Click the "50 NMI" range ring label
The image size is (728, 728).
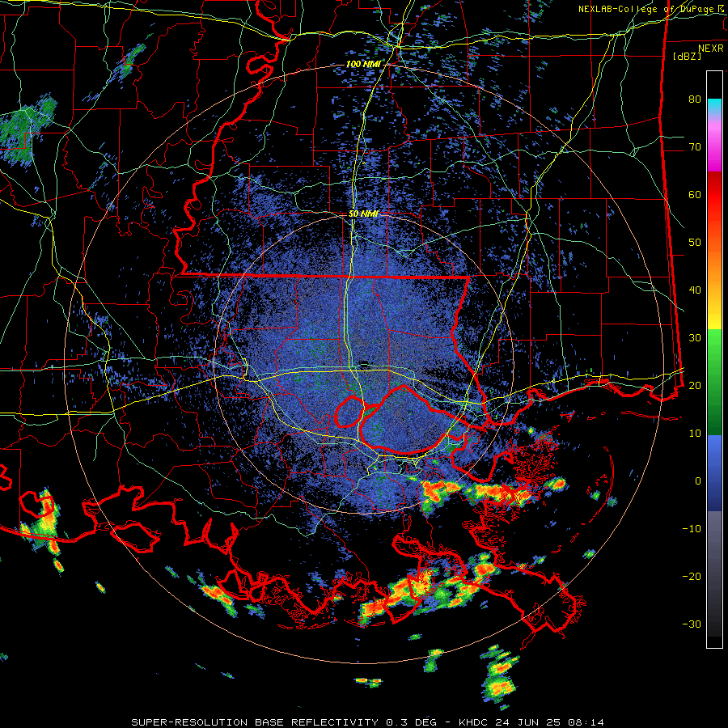pyautogui.click(x=363, y=214)
